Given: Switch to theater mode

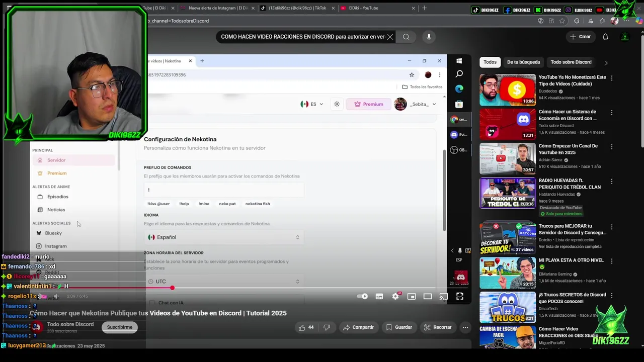Looking at the screenshot, I should (x=428, y=297).
